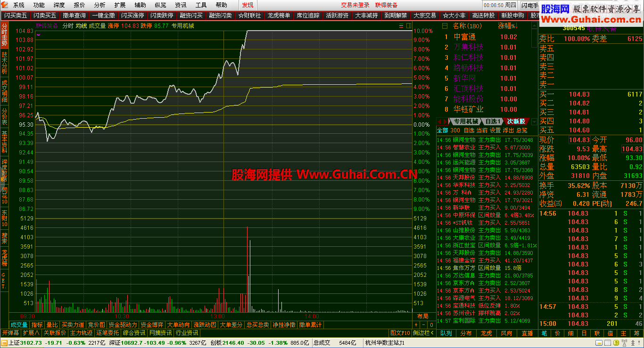Click the 闪电手 button at top right
The image size is (644, 348).
(x=530, y=5)
